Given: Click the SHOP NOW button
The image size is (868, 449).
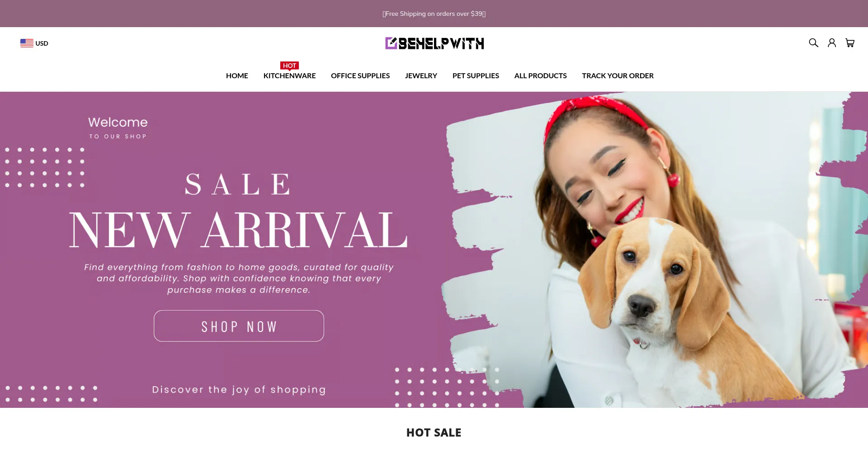Looking at the screenshot, I should 239,326.
